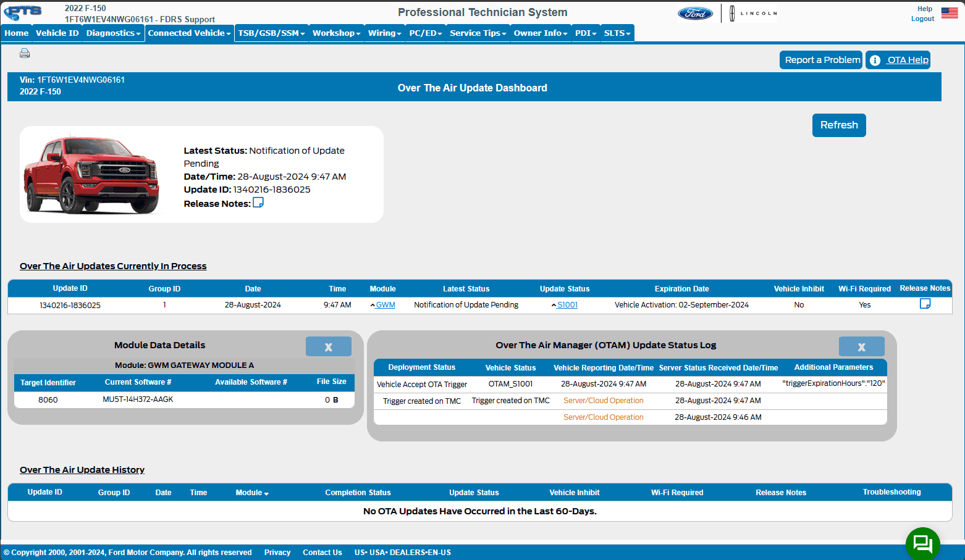The image size is (965, 560).
Task: Click the PTS logo in header
Action: tap(23, 12)
